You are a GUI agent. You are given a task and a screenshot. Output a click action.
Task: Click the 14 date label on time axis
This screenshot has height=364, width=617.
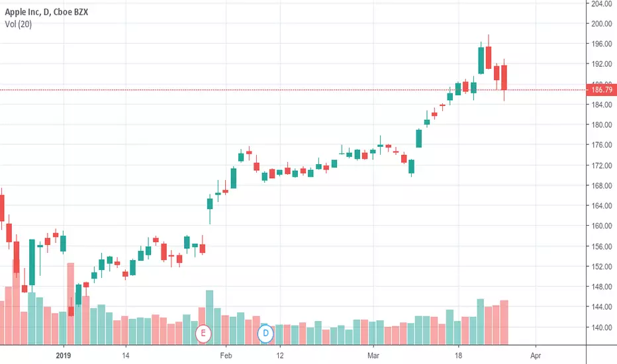point(126,356)
